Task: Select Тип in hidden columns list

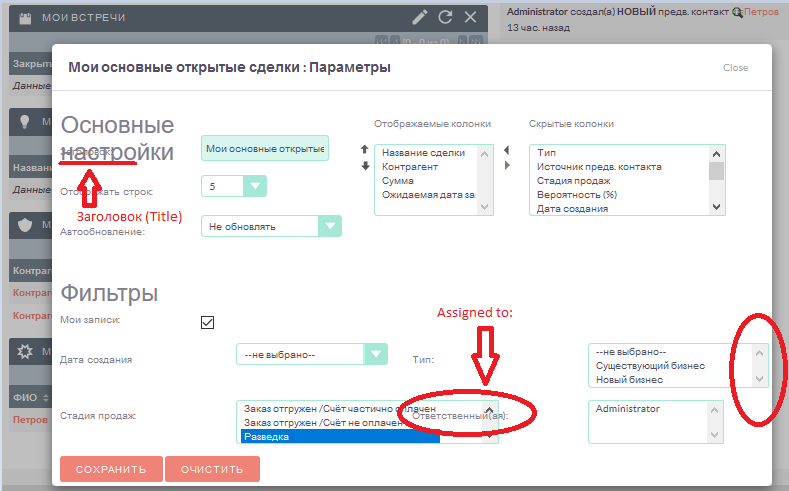Action: tap(546, 152)
